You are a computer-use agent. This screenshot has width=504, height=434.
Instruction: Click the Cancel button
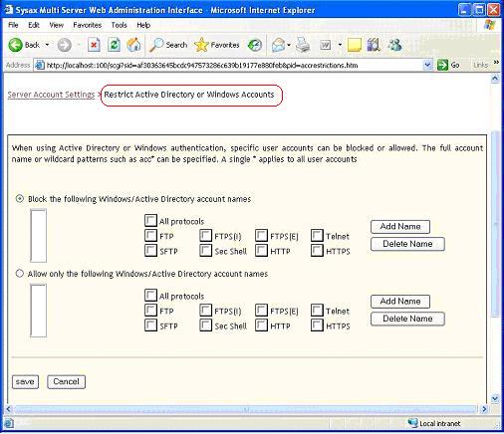tap(66, 381)
